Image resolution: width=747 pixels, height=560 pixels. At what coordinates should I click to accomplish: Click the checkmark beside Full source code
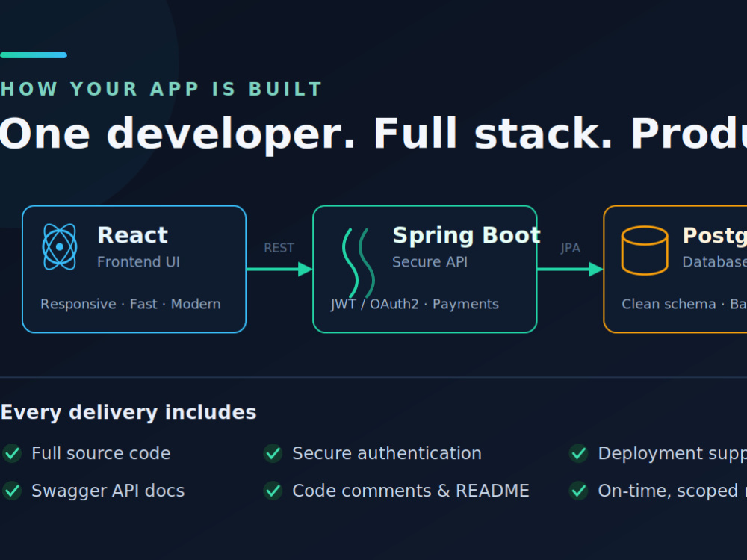pos(12,453)
